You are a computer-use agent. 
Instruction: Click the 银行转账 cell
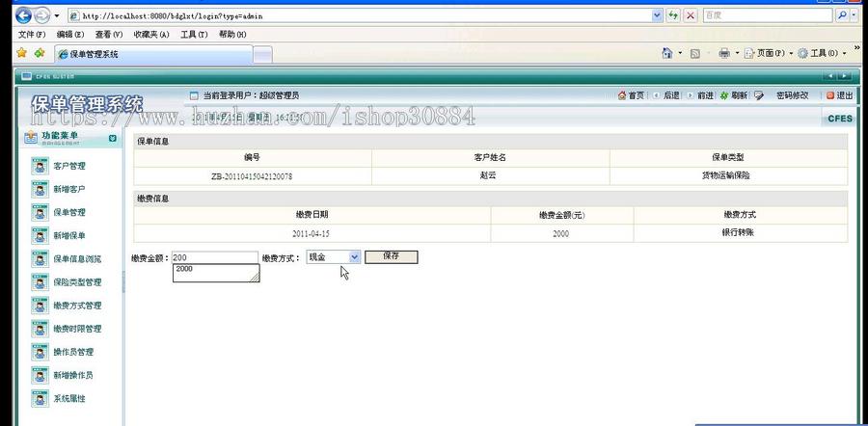740,233
